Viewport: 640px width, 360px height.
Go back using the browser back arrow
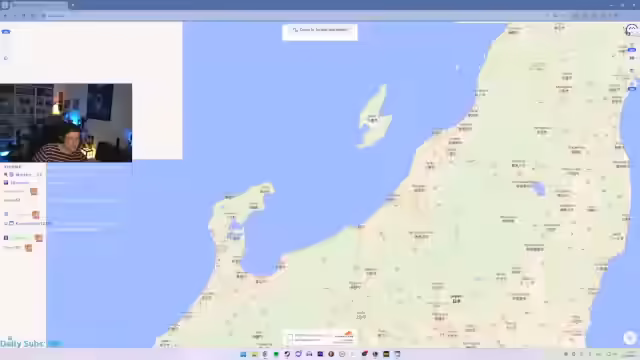(x=5, y=16)
